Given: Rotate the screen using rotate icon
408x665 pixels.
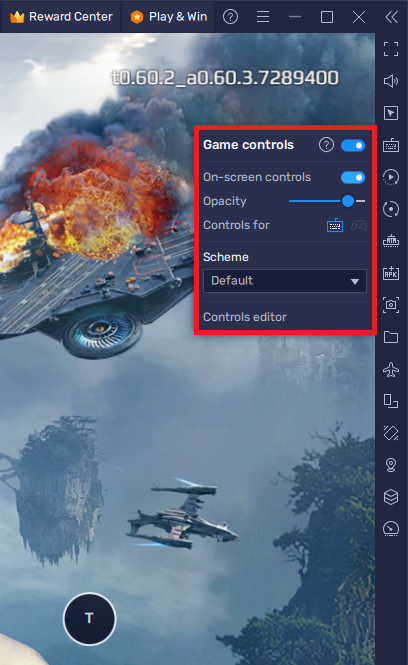Looking at the screenshot, I should [391, 433].
